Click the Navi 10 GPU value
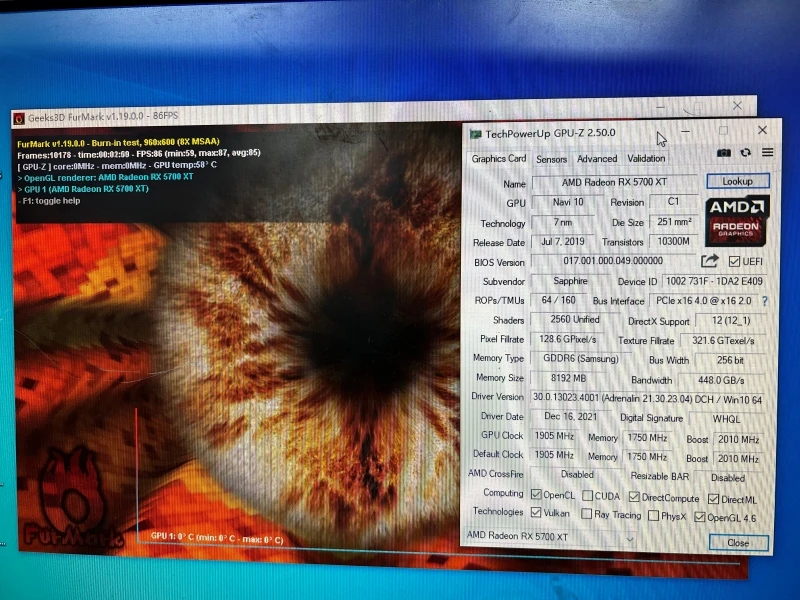The height and width of the screenshot is (600, 800). (x=568, y=202)
